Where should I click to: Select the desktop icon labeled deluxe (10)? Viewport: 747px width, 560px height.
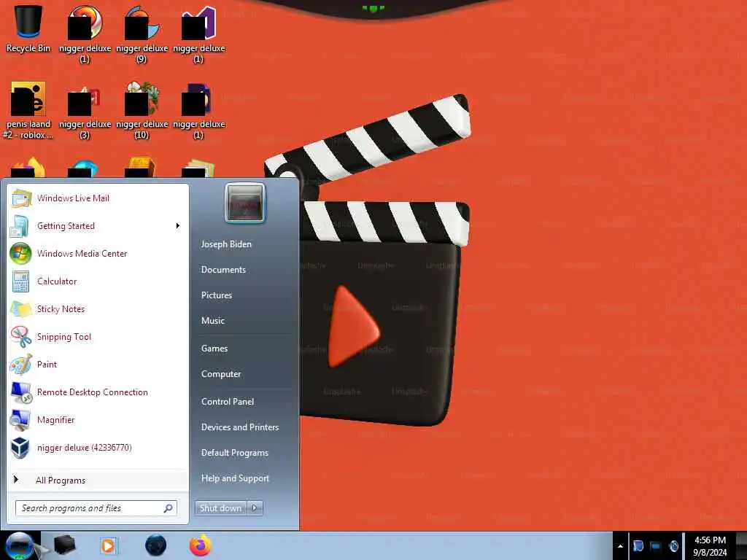pyautogui.click(x=142, y=111)
